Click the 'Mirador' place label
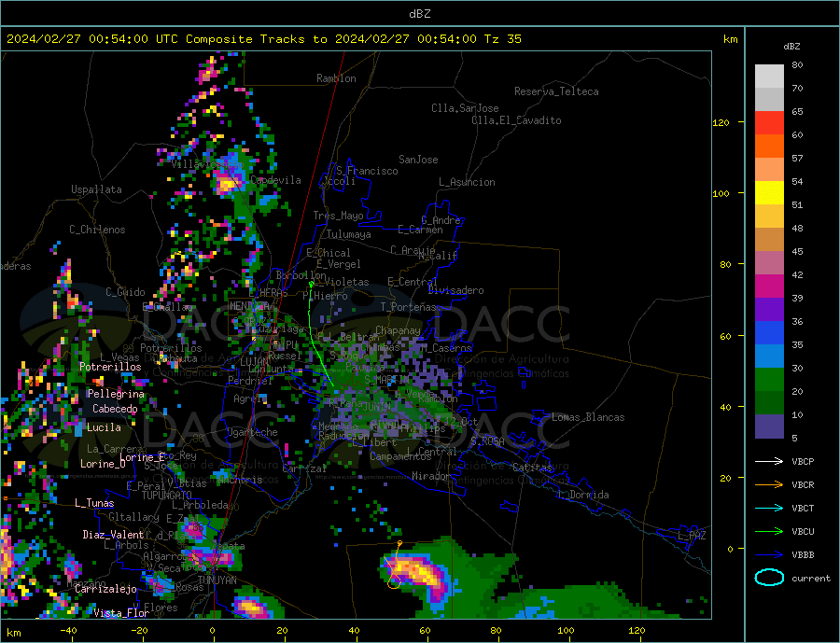The height and width of the screenshot is (643, 840). (431, 476)
